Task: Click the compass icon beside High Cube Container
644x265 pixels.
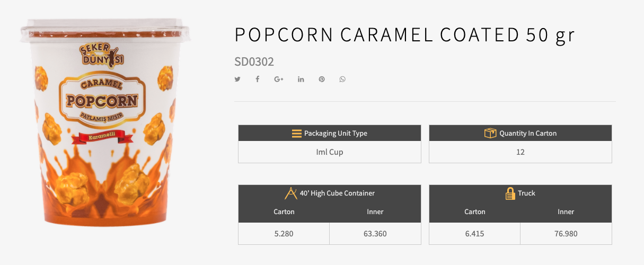Action: pyautogui.click(x=291, y=193)
